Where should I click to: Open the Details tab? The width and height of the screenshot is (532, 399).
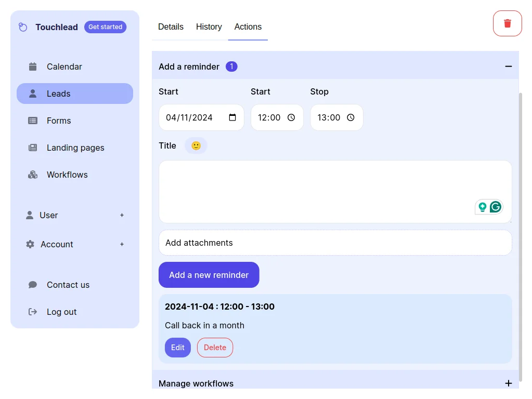tap(171, 26)
